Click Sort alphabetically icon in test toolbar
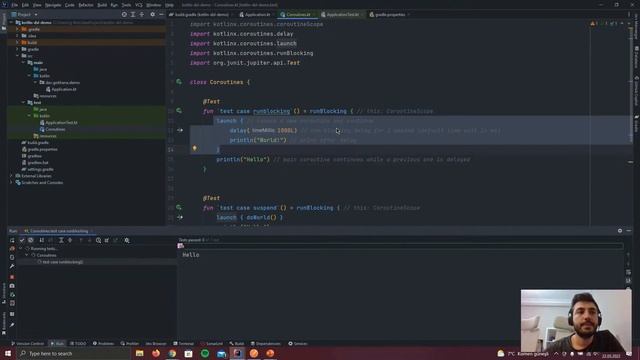 coord(42,240)
